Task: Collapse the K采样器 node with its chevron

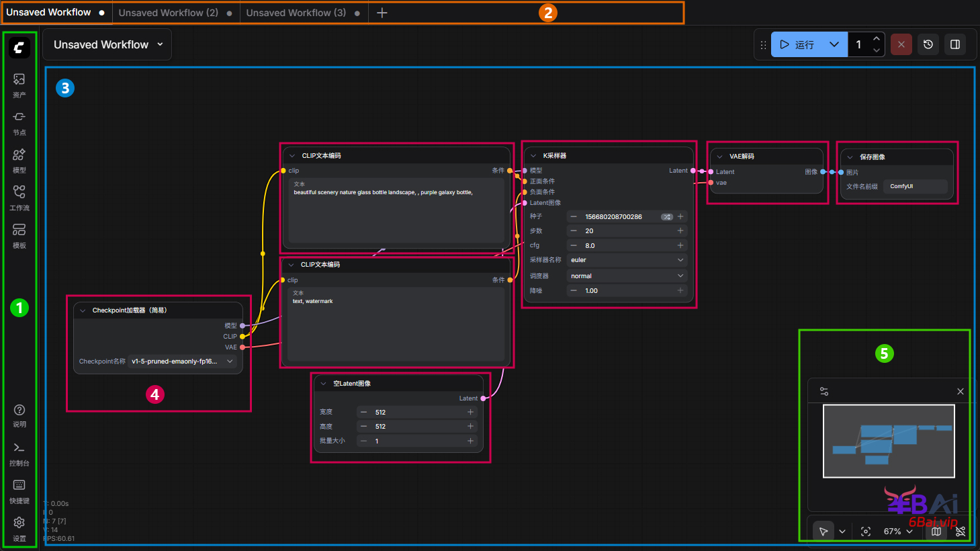Action: coord(533,156)
